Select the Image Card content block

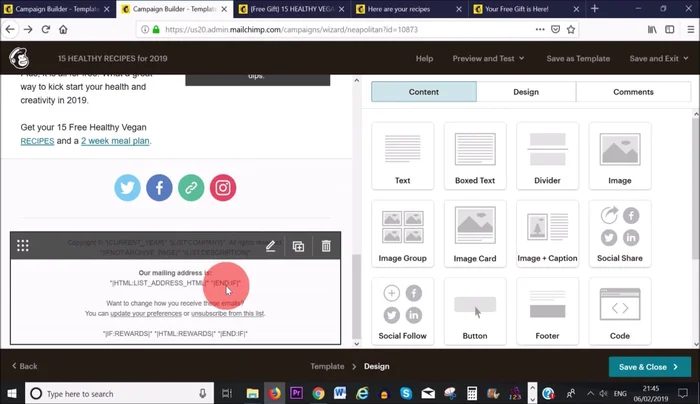[x=475, y=235]
